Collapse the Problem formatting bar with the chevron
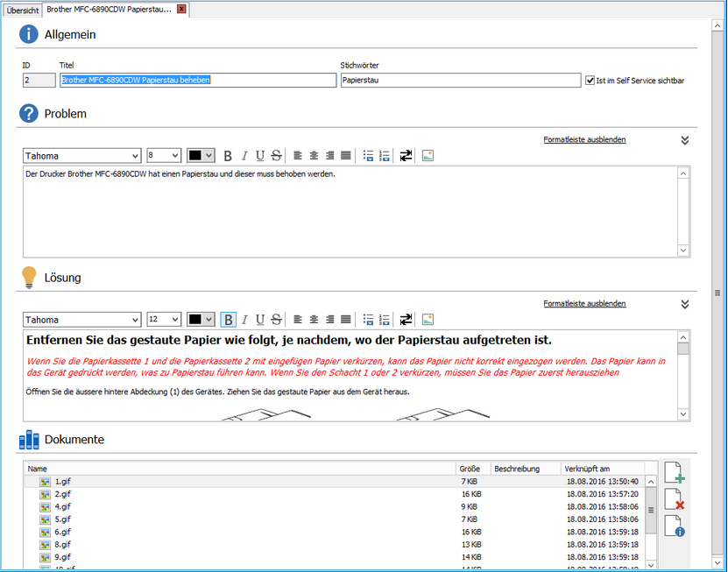Screen dimensions: 728x572 coord(684,139)
